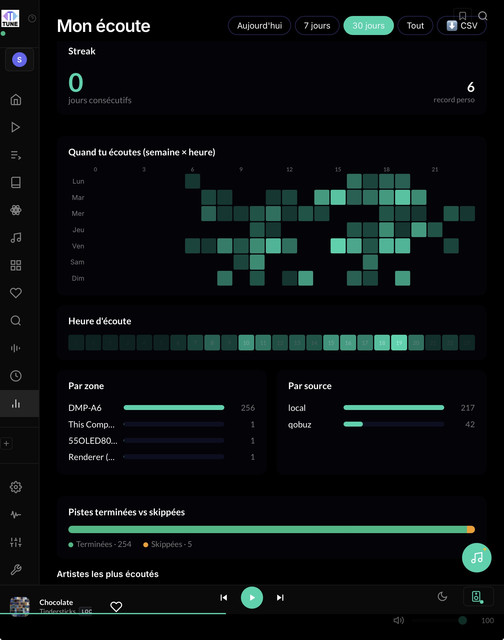Export listening data with CSV button

(462, 26)
